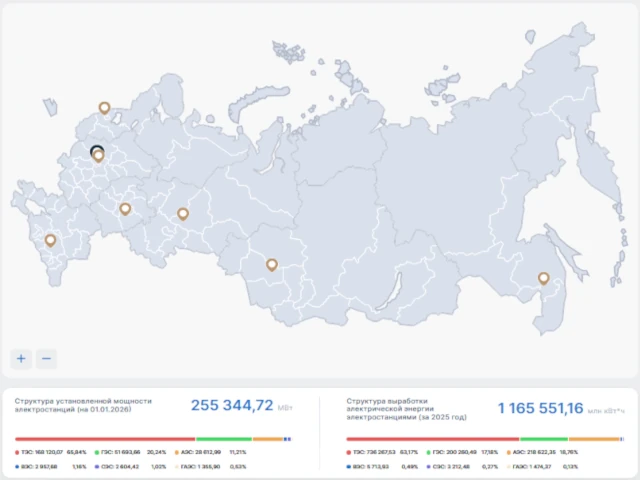Click legend entry 'ВЭС: 2 957,68'
The image size is (640, 480).
tap(36, 467)
